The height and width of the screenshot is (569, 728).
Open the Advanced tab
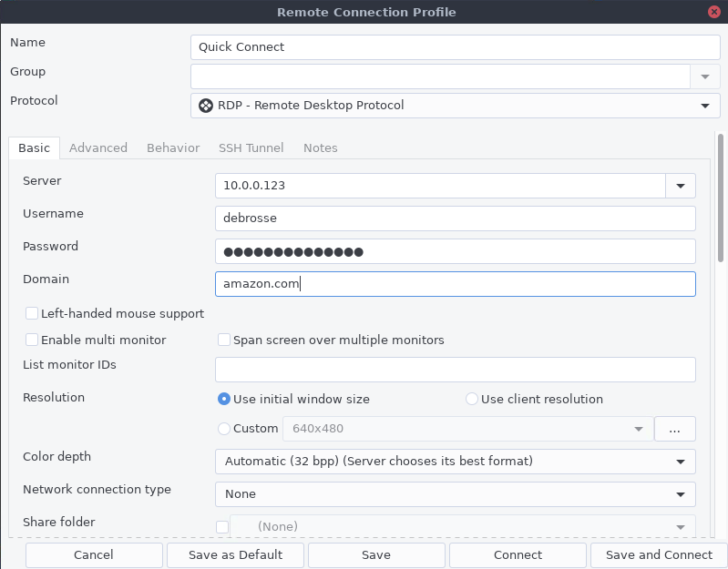tap(98, 147)
